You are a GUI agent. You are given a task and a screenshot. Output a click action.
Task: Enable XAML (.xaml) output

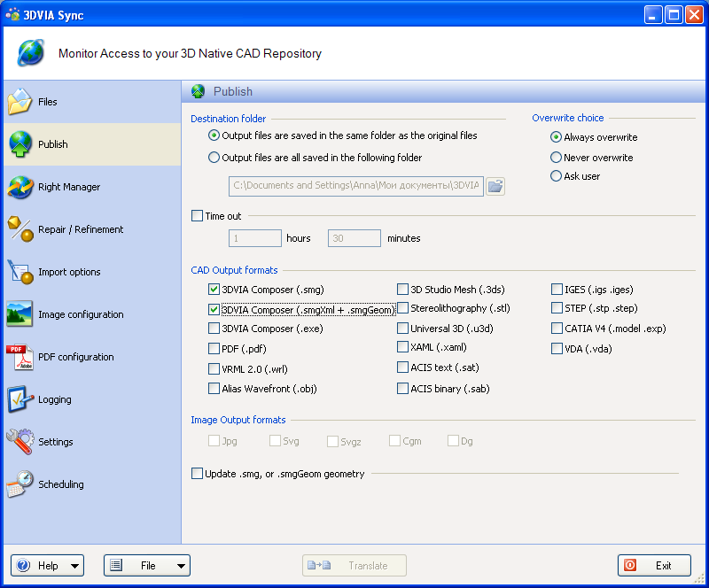pos(402,346)
